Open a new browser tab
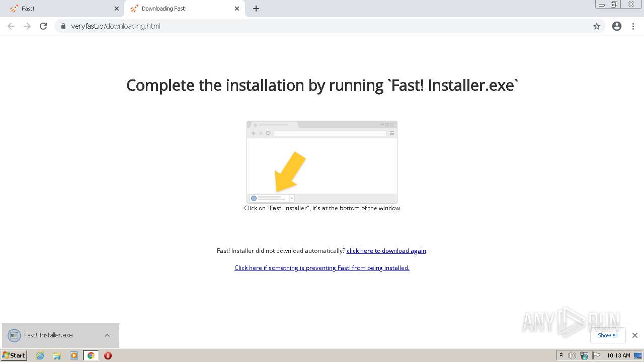Viewport: 644px width, 362px height. (256, 9)
